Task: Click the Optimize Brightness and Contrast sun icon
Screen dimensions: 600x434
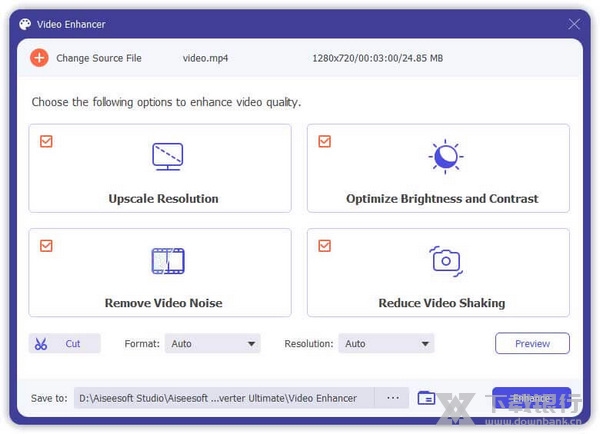Action: pyautogui.click(x=445, y=156)
